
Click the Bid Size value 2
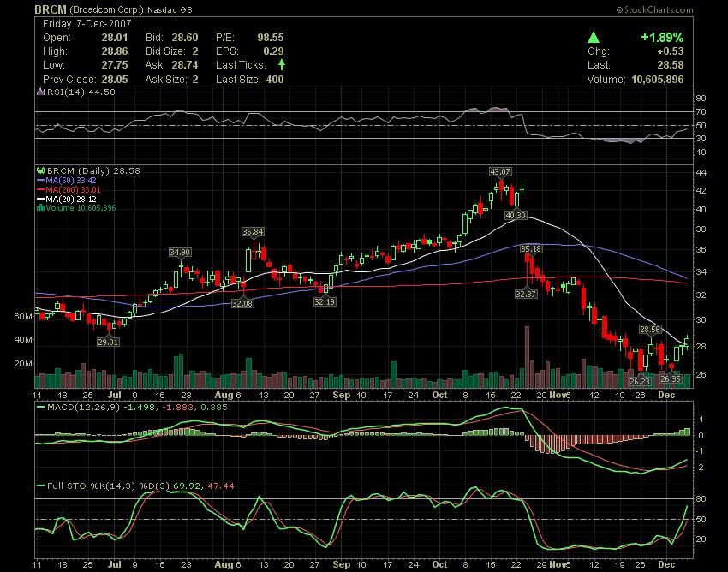click(195, 51)
